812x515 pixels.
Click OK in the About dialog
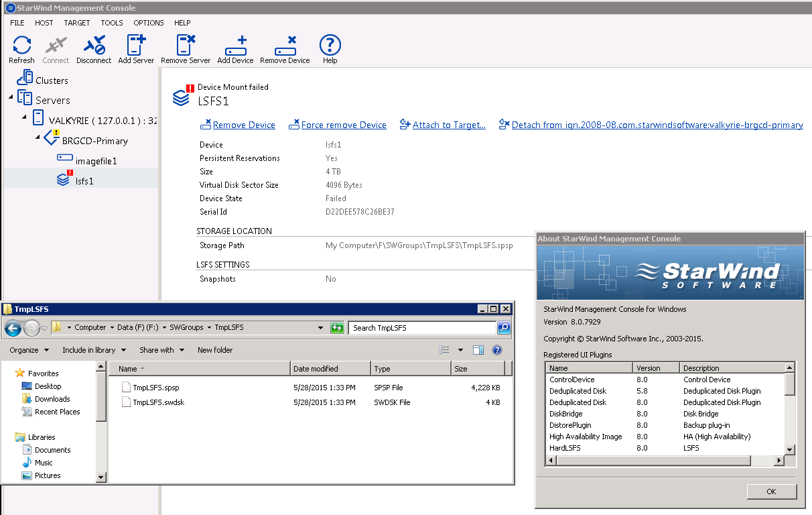[771, 492]
